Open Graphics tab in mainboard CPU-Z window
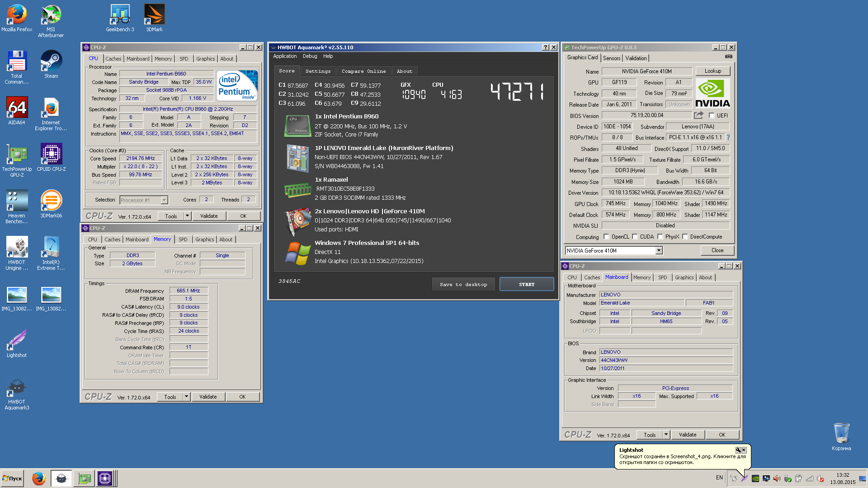This screenshot has height=488, width=868. coord(684,277)
